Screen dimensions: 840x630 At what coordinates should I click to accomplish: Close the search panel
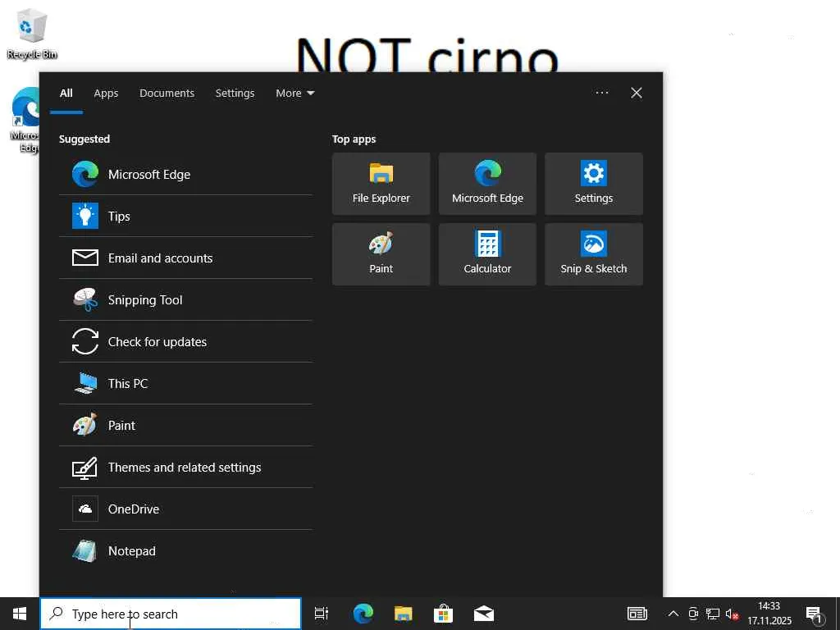[637, 93]
